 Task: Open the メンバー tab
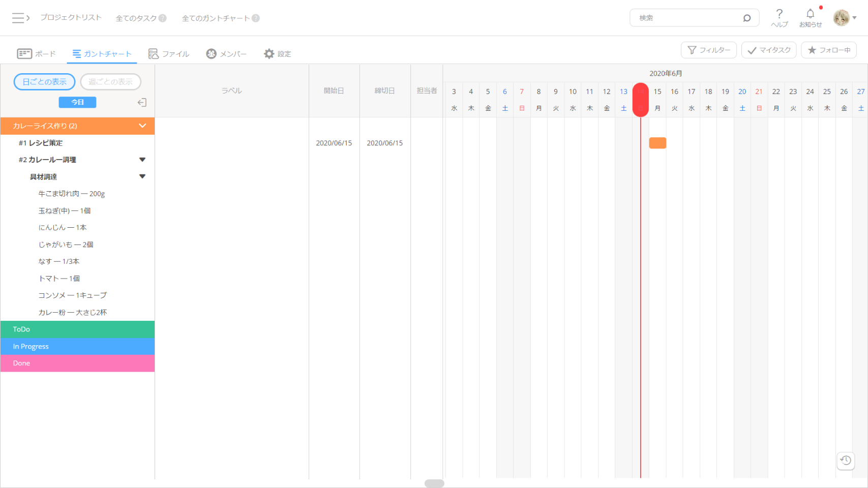(226, 54)
